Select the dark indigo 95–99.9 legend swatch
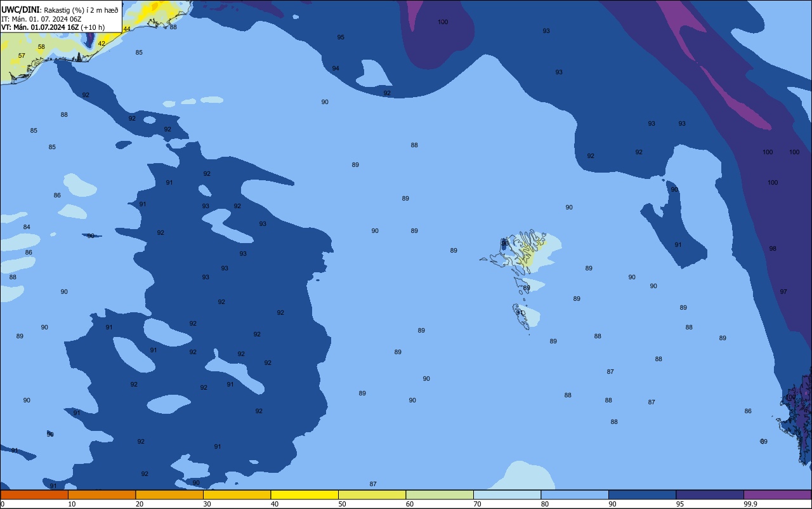The height and width of the screenshot is (509, 812). [710, 494]
